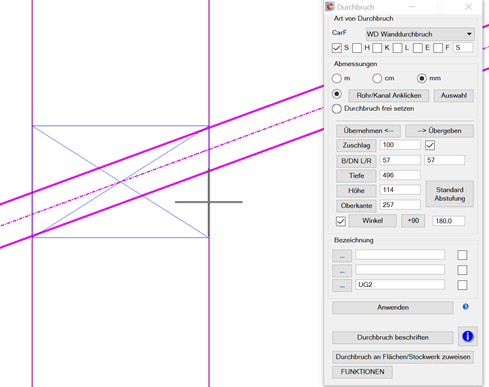Click the ... button beside UG2
This screenshot has width=489, height=387.
[342, 286]
